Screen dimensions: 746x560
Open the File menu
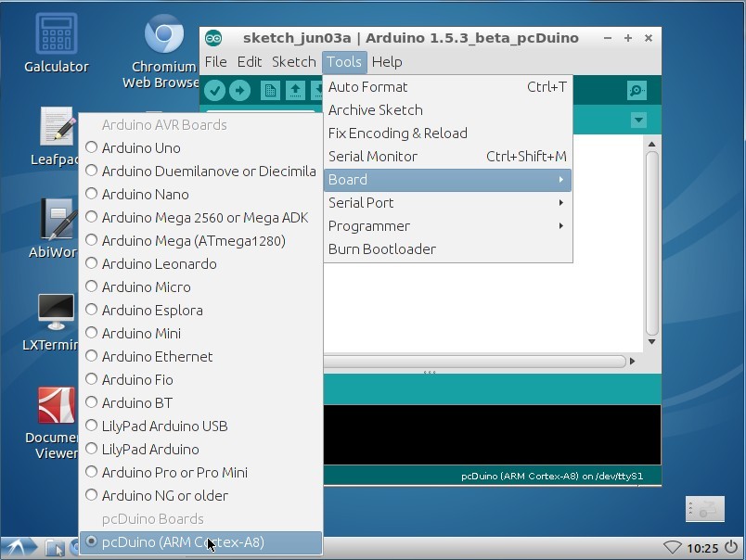215,62
